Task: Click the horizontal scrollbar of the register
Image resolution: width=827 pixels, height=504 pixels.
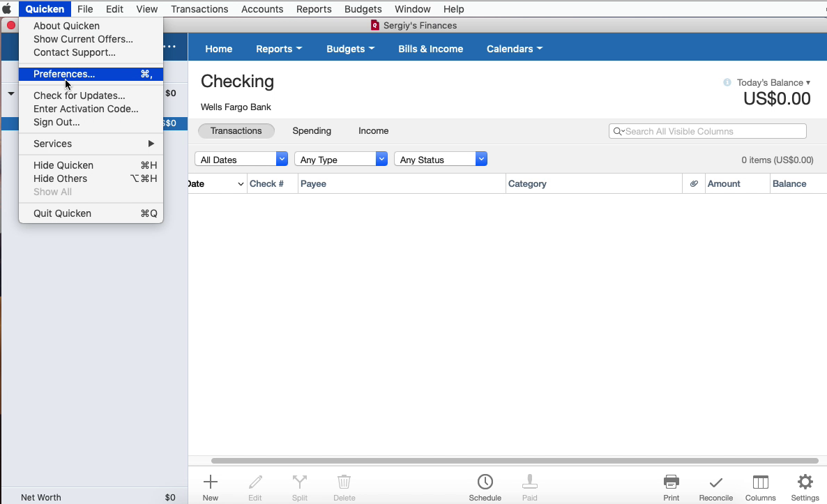Action: pos(515,461)
